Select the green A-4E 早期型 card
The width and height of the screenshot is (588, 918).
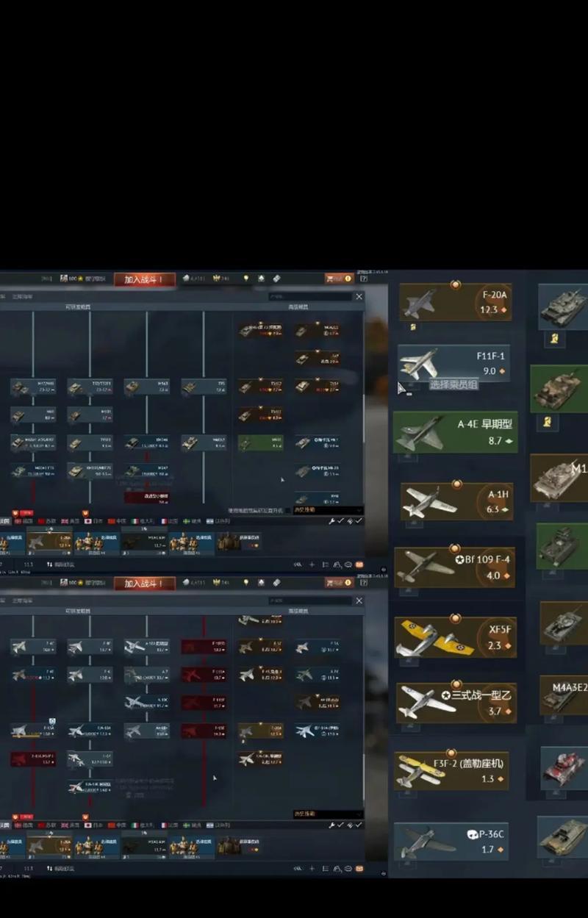[454, 432]
